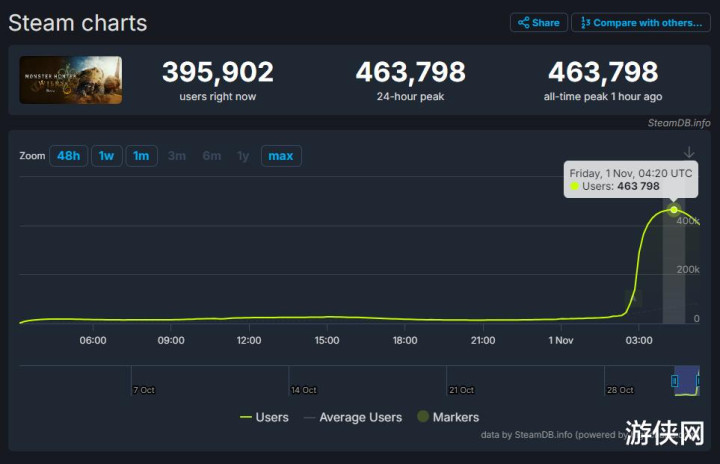720x464 pixels.
Task: Select the 1y zoom option
Action: 243,156
